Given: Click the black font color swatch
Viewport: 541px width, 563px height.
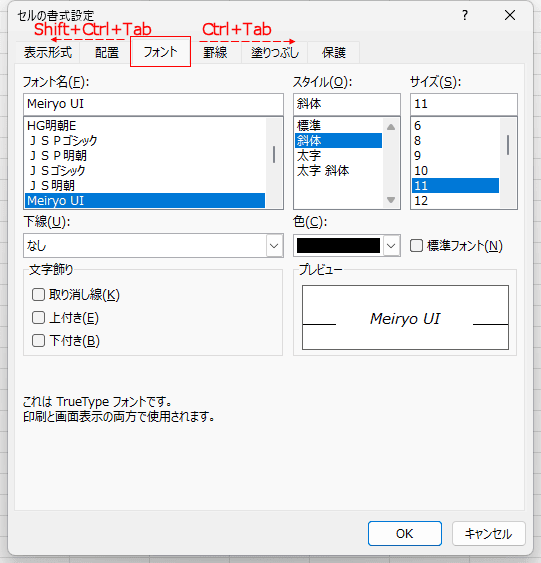Looking at the screenshot, I should [338, 246].
